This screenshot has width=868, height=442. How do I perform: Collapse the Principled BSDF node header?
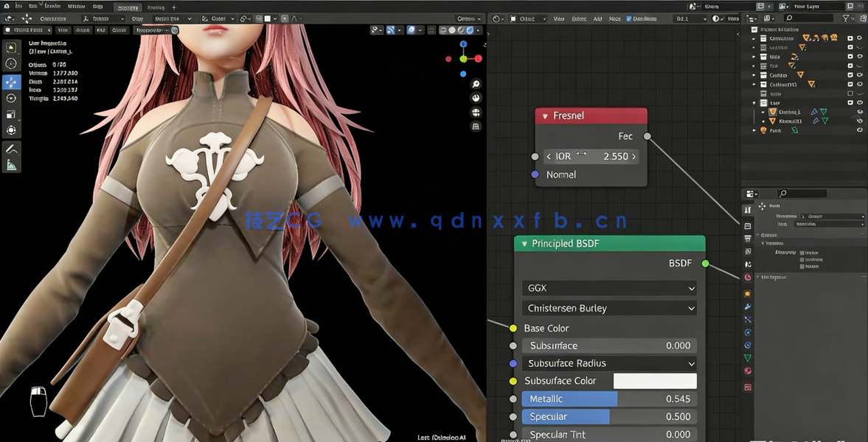pos(524,243)
